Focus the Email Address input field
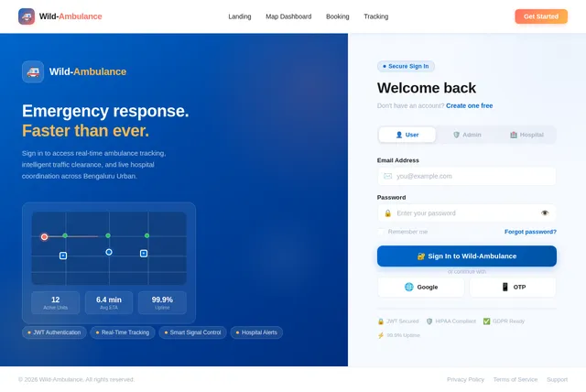586x392 pixels. 467,176
